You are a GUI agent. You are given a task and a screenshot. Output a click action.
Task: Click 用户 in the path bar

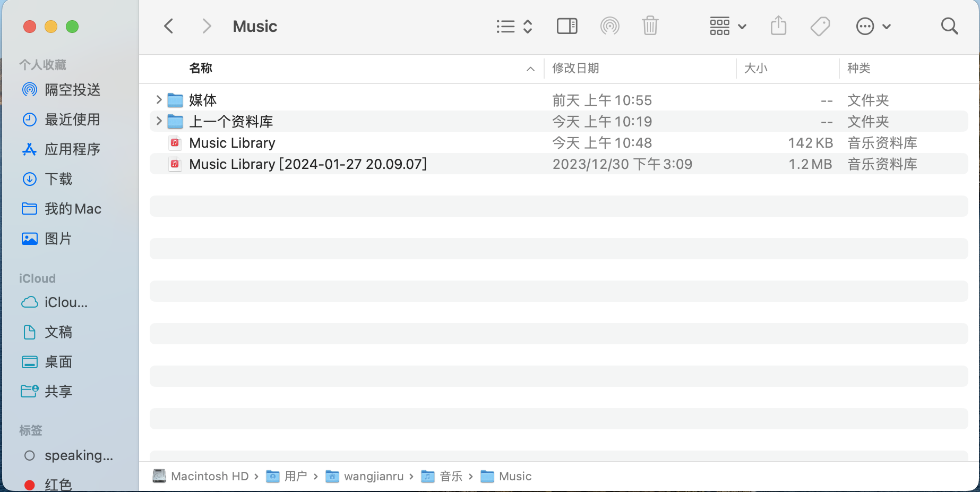[x=296, y=476]
